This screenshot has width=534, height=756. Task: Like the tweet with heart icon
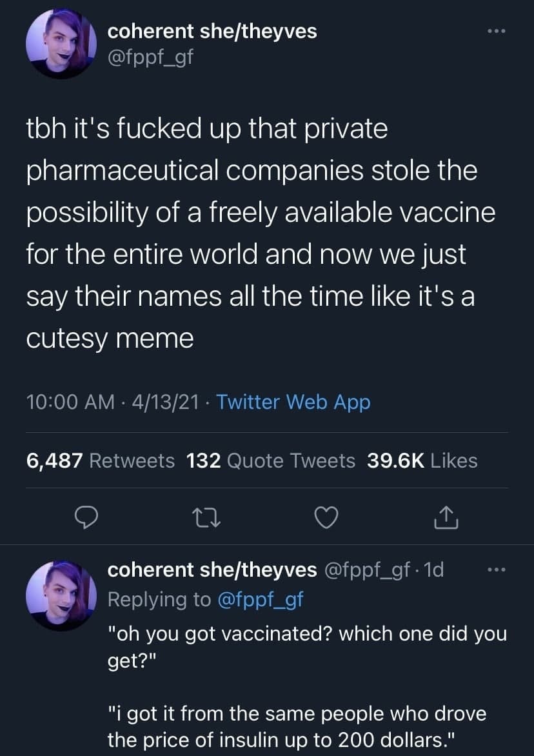[x=328, y=517]
